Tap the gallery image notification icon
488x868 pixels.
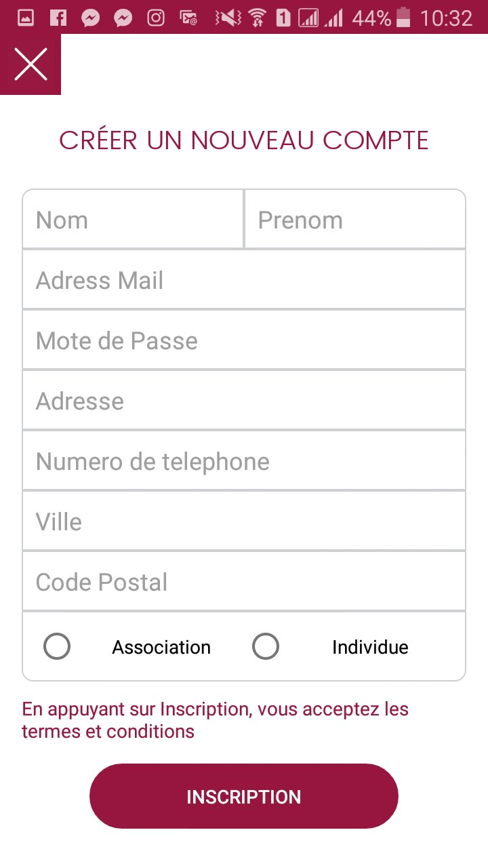click(x=26, y=18)
